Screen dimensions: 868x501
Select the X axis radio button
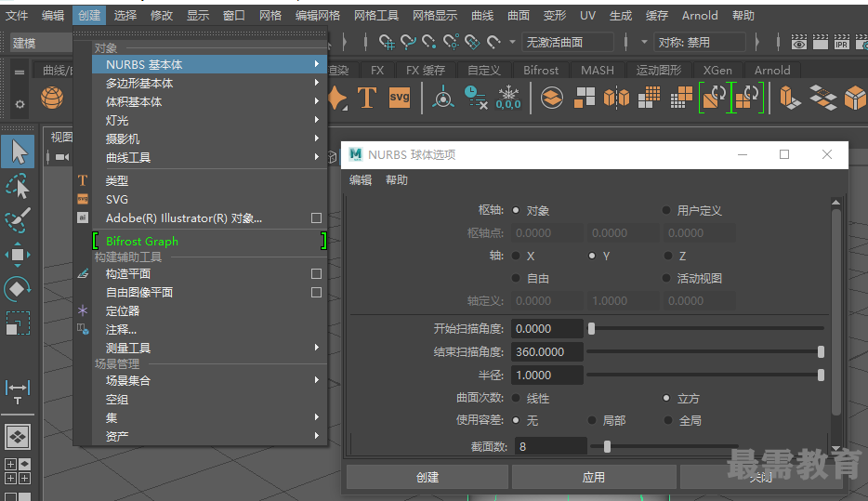516,256
